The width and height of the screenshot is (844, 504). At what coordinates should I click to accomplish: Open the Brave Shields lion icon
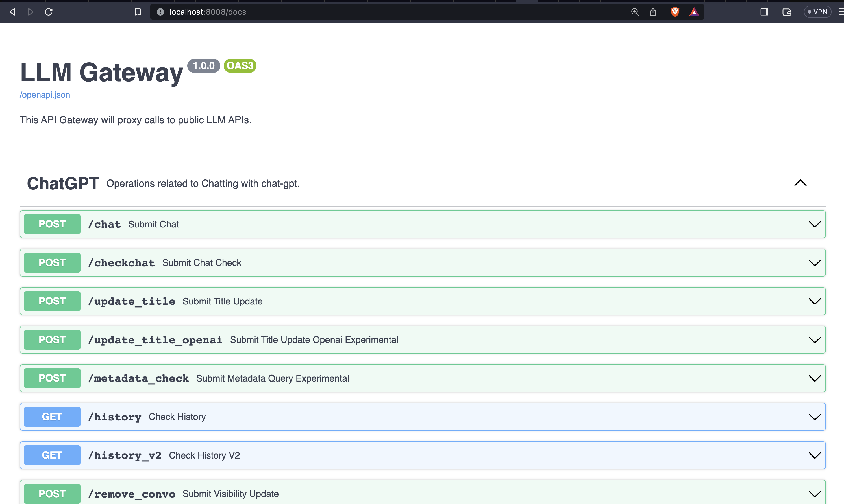(x=675, y=12)
